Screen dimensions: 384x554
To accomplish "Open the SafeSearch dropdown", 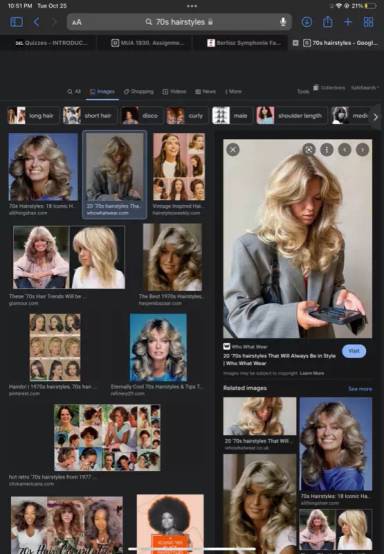I will pyautogui.click(x=365, y=88).
